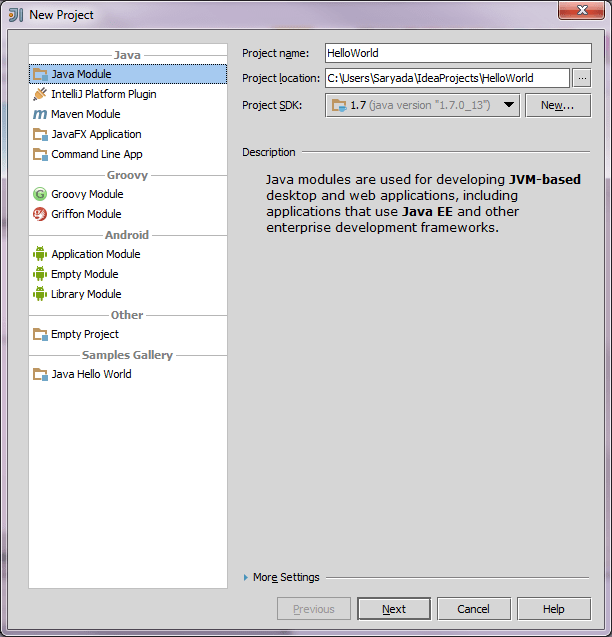Click the disabled Previous button
Image resolution: width=612 pixels, height=637 pixels.
click(314, 609)
